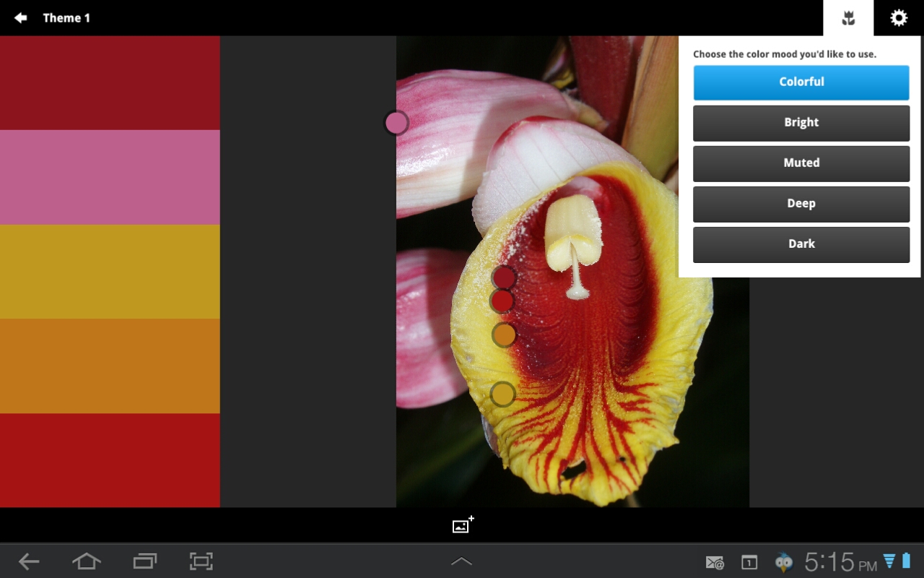The width and height of the screenshot is (924, 578).
Task: Select the bright red picker marker
Action: (502, 301)
